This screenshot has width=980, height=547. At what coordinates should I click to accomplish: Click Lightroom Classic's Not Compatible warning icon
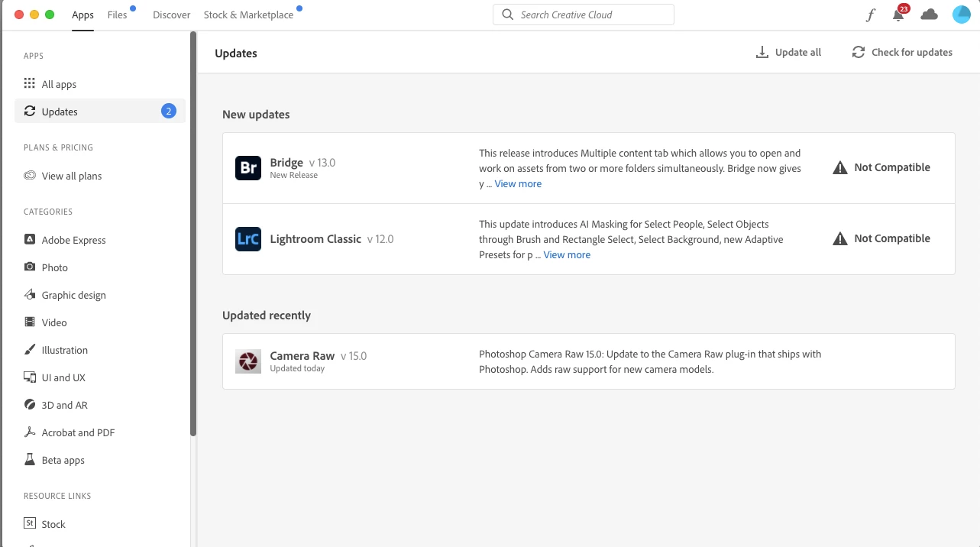point(840,239)
